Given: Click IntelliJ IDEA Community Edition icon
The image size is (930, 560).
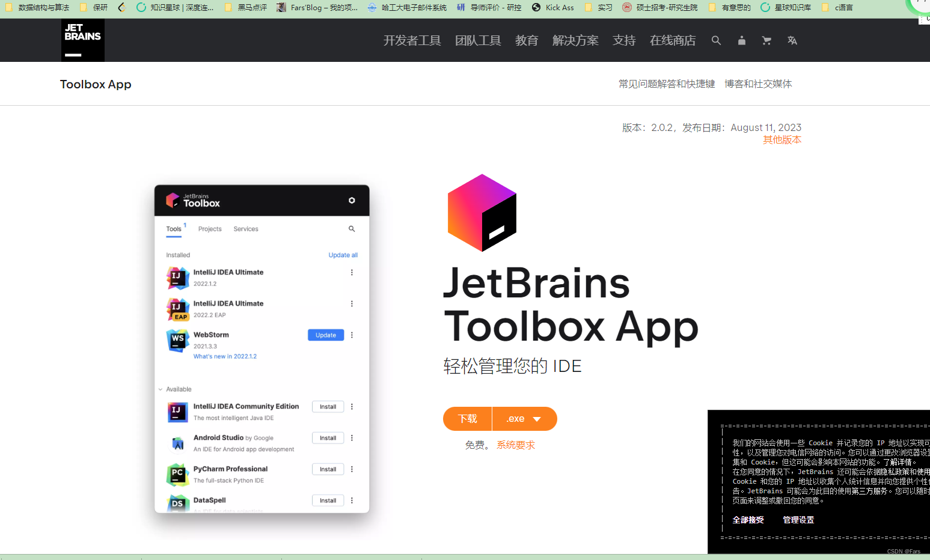Looking at the screenshot, I should click(x=177, y=412).
